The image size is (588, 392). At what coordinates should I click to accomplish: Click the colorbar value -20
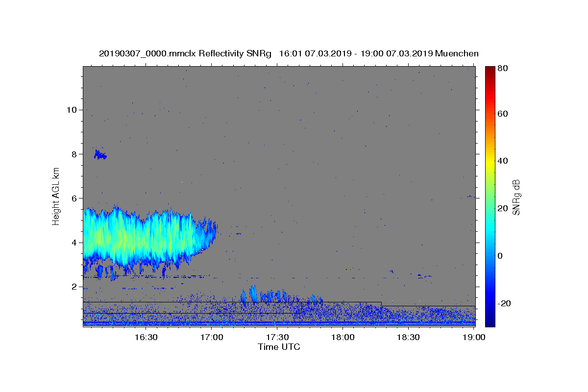click(x=505, y=303)
